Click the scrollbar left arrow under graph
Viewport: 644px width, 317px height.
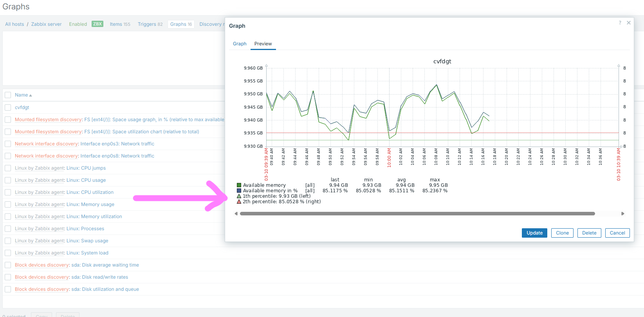[x=236, y=213]
